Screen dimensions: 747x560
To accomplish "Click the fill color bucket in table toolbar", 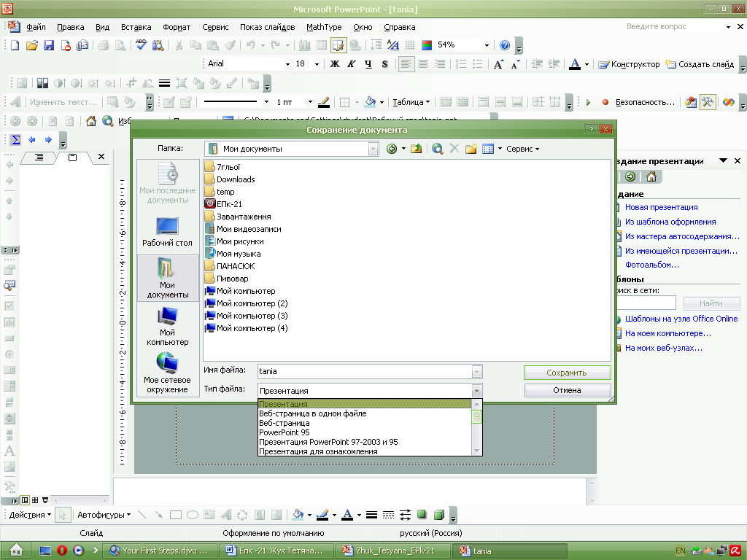I will coord(371,102).
